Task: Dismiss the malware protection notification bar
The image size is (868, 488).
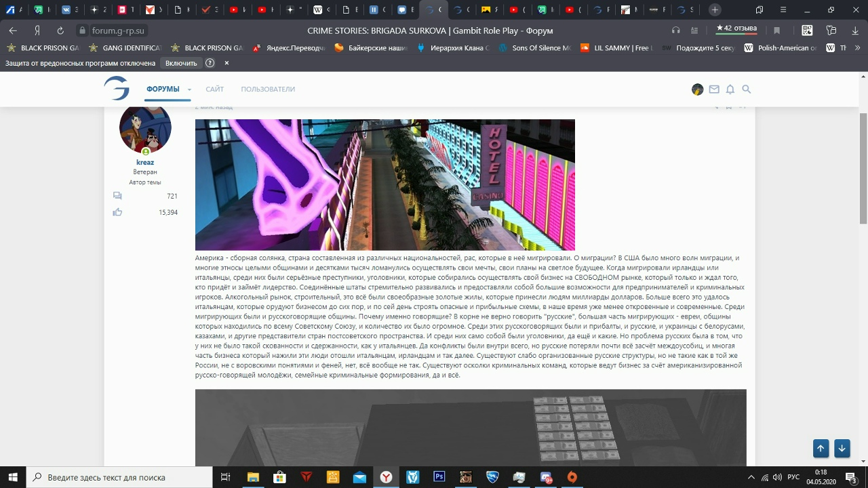Action: pos(226,63)
